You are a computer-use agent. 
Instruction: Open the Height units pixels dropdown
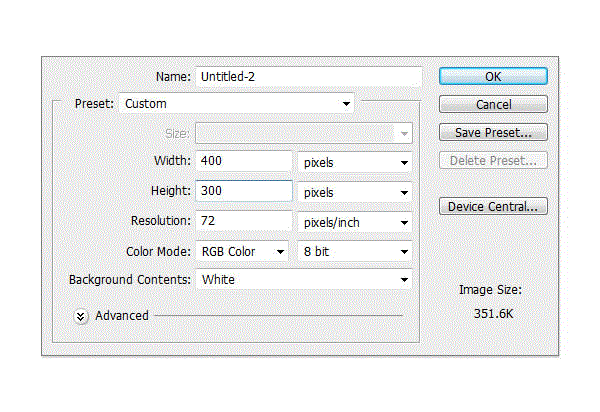[x=355, y=192]
